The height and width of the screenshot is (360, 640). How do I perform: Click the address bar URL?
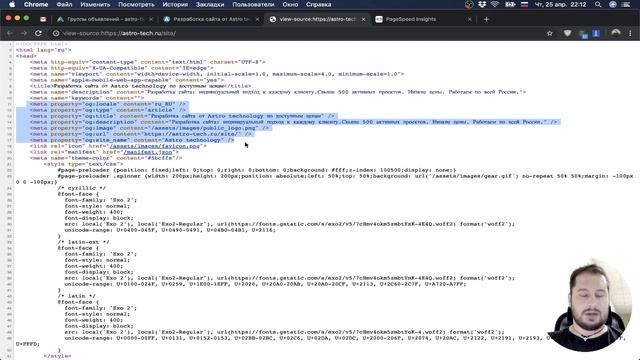pyautogui.click(x=119, y=33)
